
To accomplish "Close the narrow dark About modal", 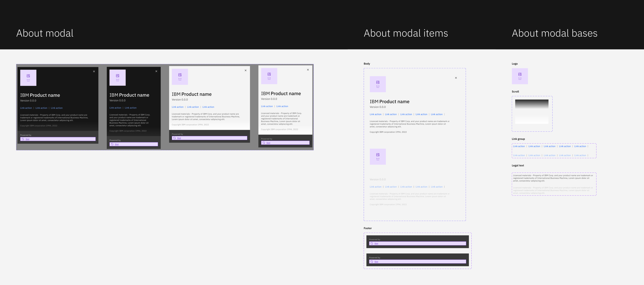I will tap(156, 71).
